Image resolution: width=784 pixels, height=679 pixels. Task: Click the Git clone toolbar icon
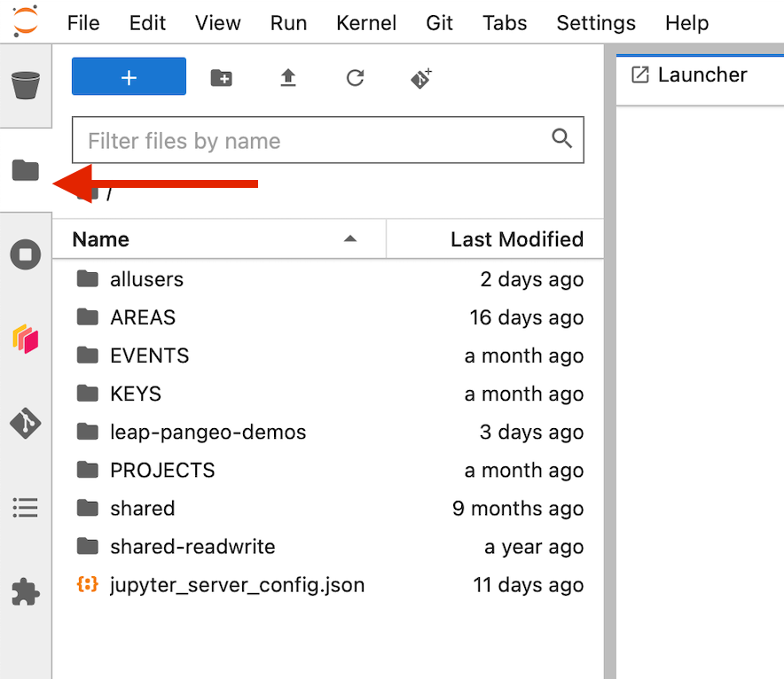(x=421, y=78)
